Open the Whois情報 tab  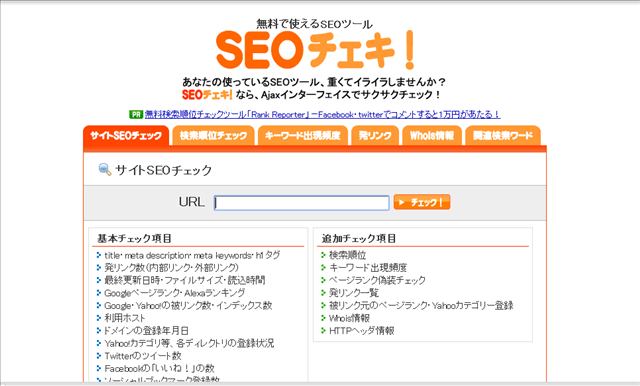[432, 136]
